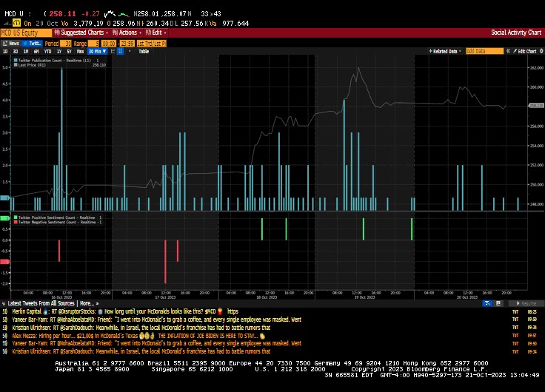Switch to Table view
The height and width of the screenshot is (392, 545).
click(x=144, y=51)
